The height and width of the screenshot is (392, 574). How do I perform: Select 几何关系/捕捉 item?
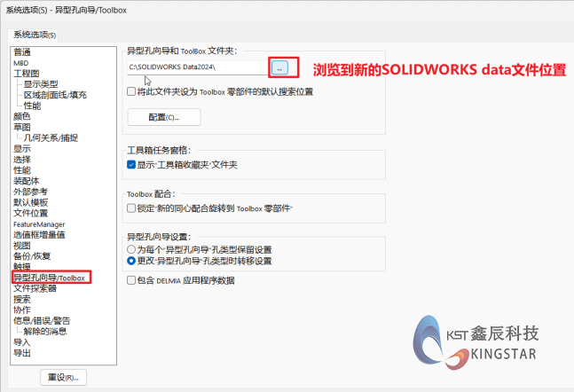point(51,138)
